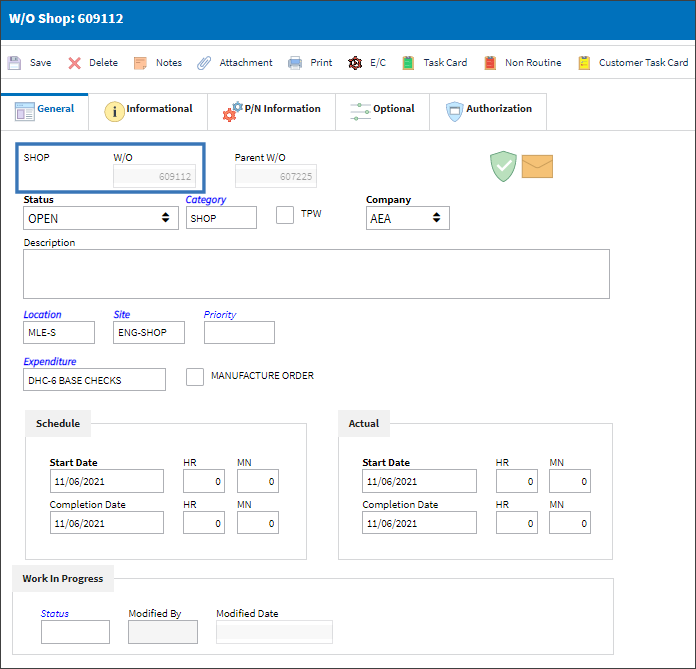Click the empty Priority field
The height and width of the screenshot is (669, 696).
[x=239, y=333]
